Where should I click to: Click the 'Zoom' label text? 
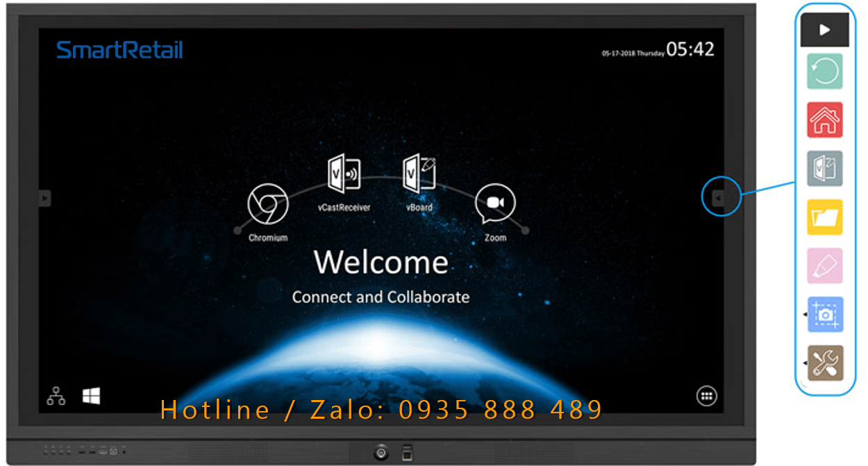click(495, 238)
